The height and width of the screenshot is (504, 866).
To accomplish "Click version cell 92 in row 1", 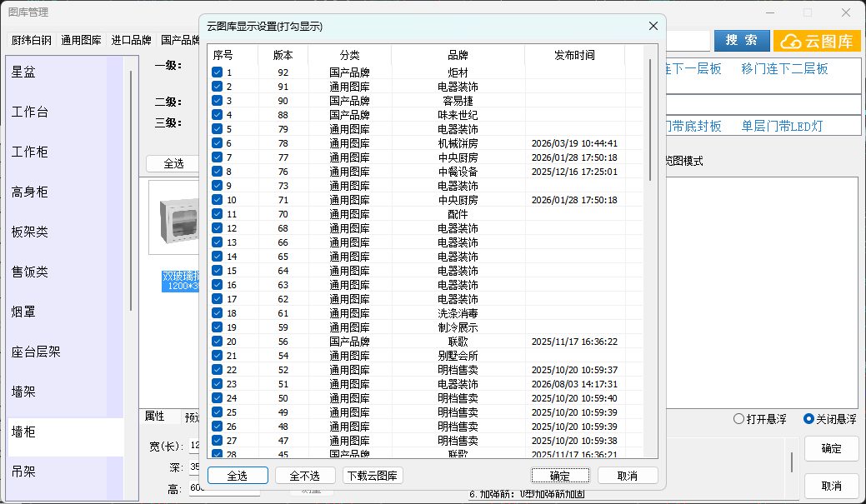I will point(283,72).
